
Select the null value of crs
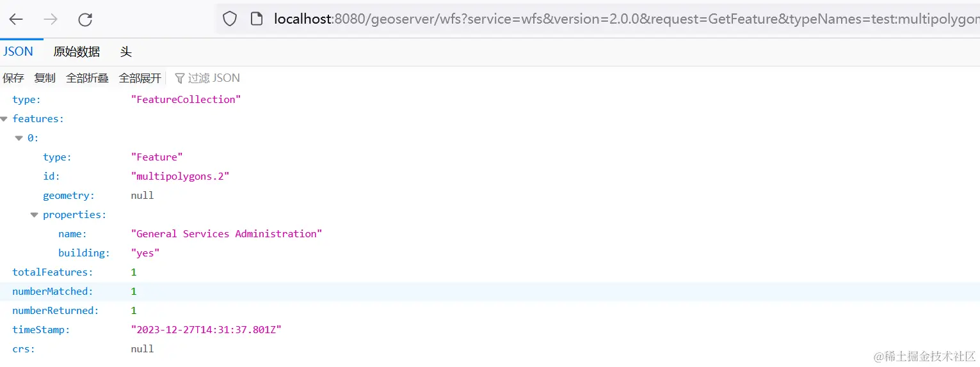[x=142, y=349]
